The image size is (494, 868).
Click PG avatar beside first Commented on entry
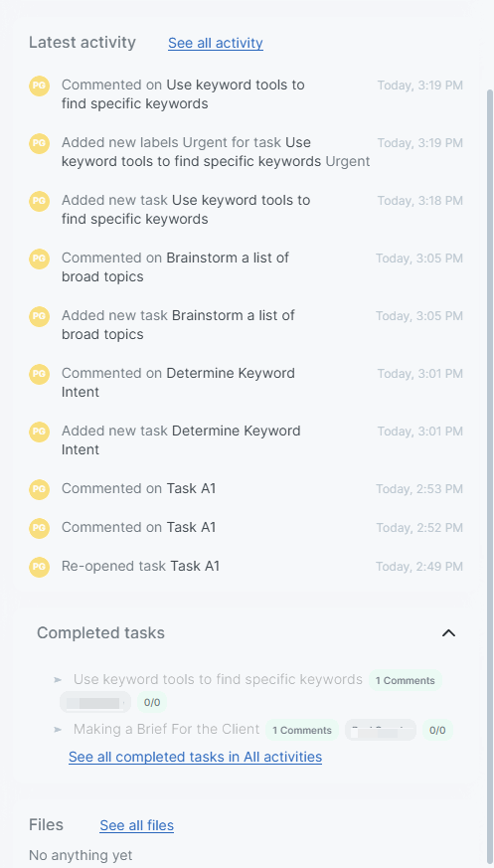[x=40, y=86]
